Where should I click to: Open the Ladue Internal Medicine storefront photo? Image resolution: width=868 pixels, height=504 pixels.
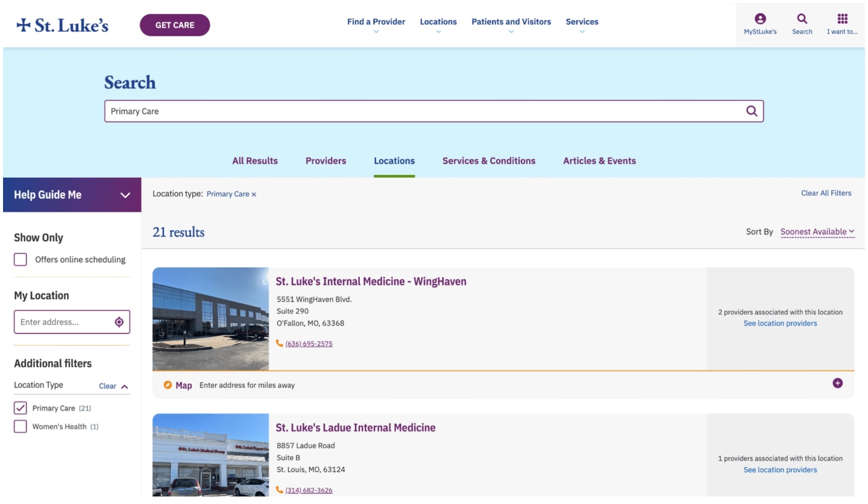pos(211,455)
